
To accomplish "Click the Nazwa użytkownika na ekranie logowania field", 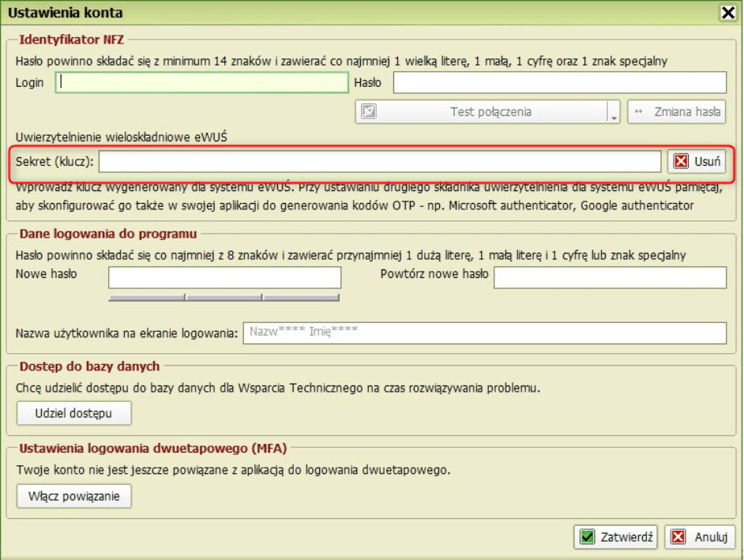I will (x=484, y=333).
